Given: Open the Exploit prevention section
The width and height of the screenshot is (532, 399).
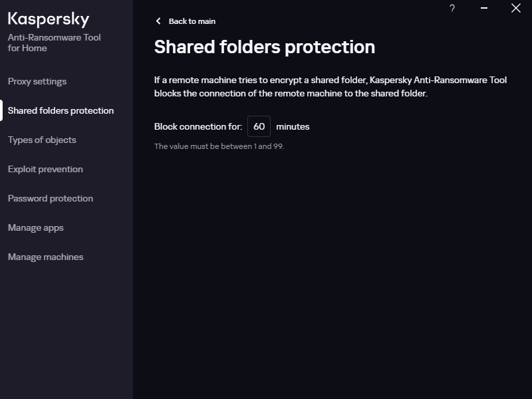Looking at the screenshot, I should point(45,169).
